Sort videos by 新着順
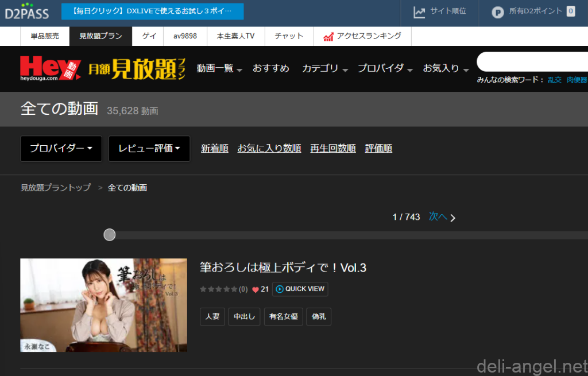This screenshot has width=588, height=376. 215,149
